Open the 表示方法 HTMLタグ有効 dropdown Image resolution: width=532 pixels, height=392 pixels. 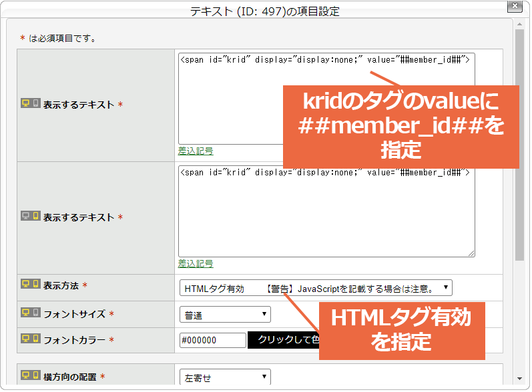click(x=316, y=288)
